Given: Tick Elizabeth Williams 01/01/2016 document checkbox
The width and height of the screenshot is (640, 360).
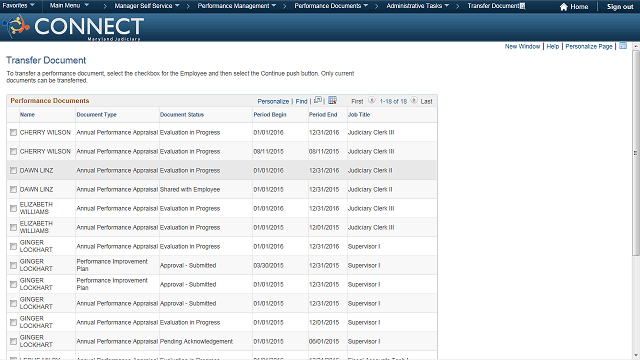Looking at the screenshot, I should [13, 209].
